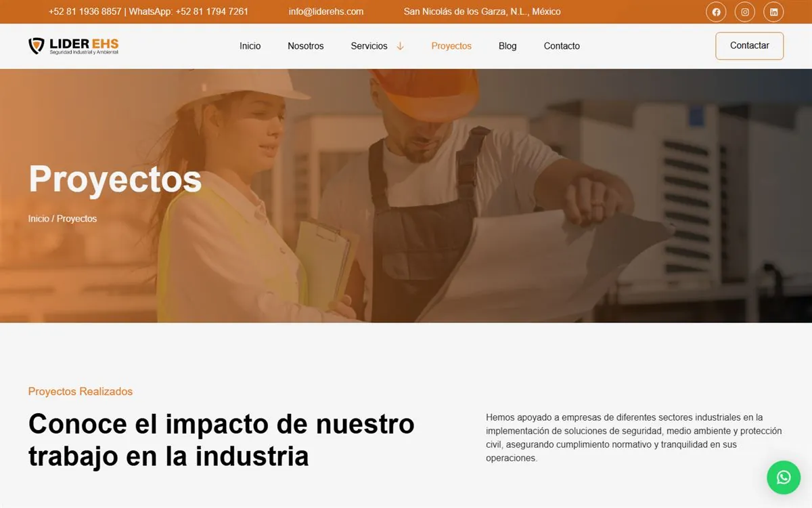The height and width of the screenshot is (508, 812).
Task: Click the San Nicolás de los Garza address
Action: [482, 12]
